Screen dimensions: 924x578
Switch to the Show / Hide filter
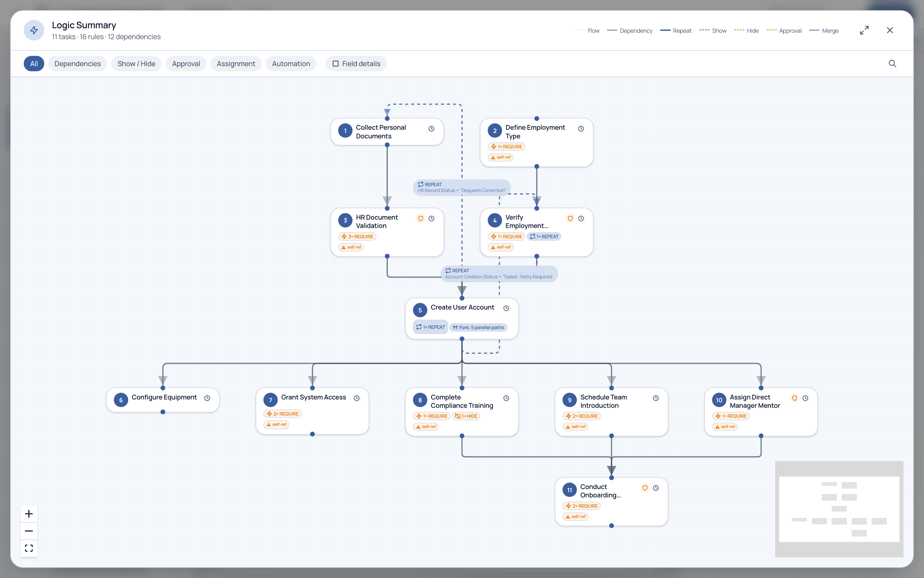(136, 64)
